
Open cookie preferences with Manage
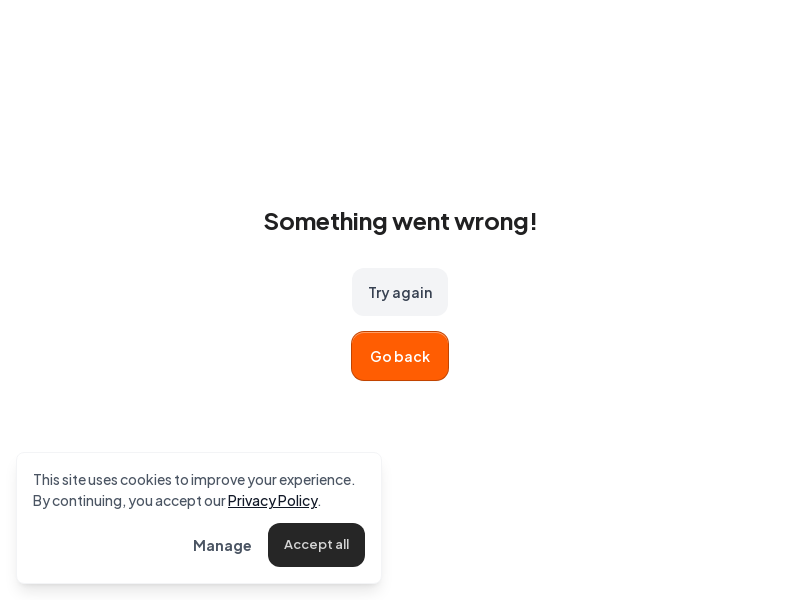coord(222,545)
